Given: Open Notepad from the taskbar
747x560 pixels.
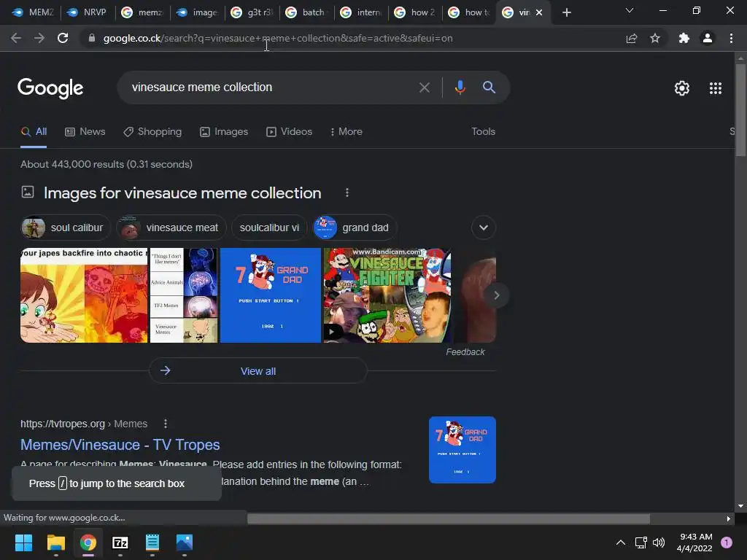Looking at the screenshot, I should pos(152,542).
